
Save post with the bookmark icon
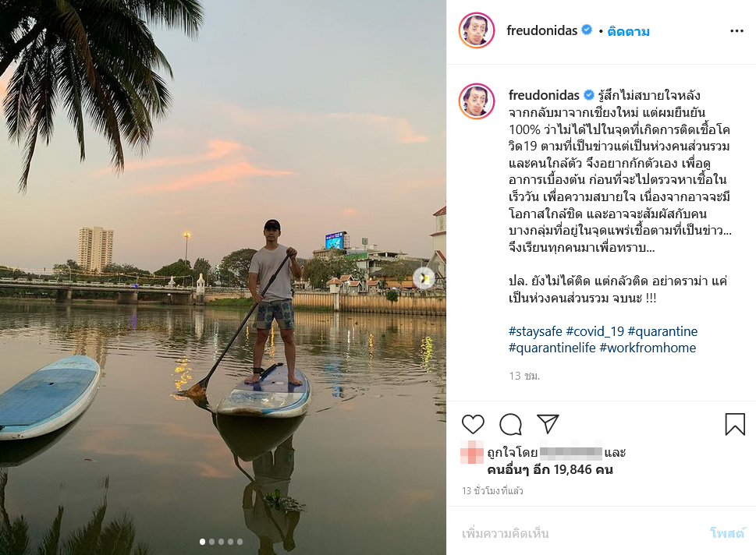click(x=734, y=424)
